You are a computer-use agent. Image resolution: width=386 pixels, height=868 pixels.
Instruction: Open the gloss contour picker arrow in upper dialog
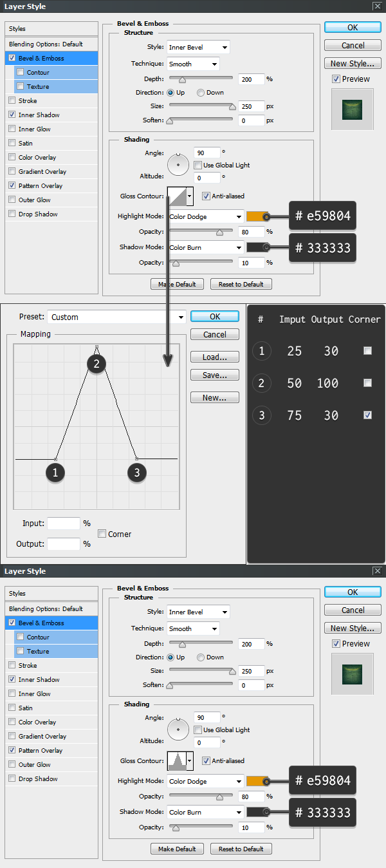[190, 196]
